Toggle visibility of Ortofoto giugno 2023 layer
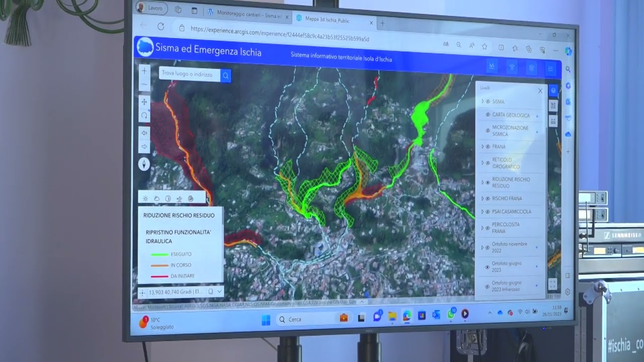This screenshot has height=362, width=644. (488, 267)
